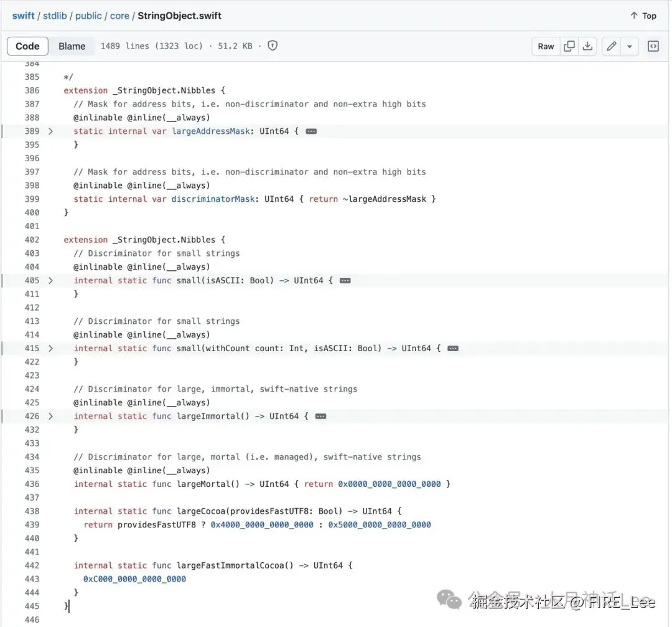Open core folder breadcrumb link

[119, 16]
